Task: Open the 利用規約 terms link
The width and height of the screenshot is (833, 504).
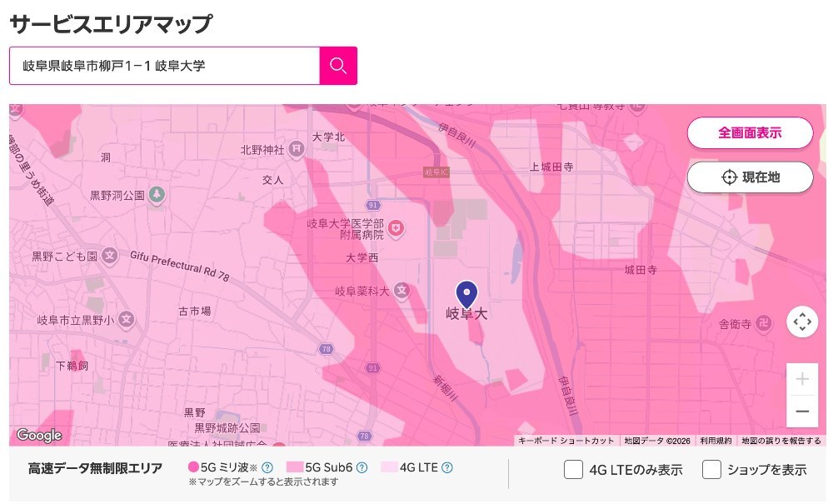Action: (715, 440)
